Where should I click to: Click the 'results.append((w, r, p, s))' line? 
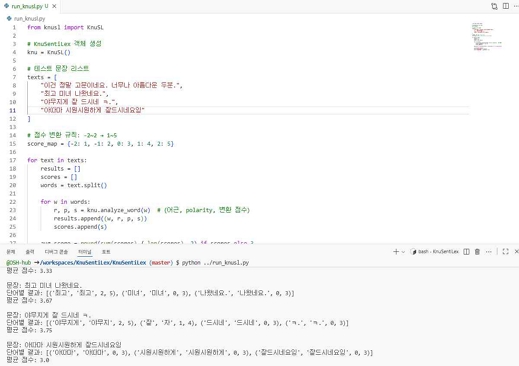[x=100, y=219]
